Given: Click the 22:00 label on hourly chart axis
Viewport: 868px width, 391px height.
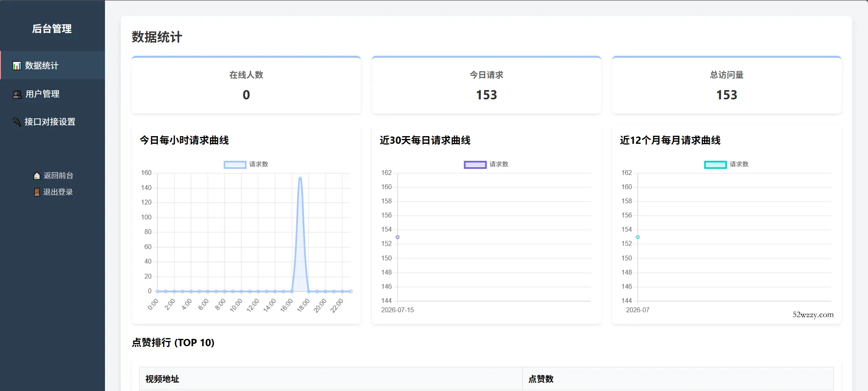Looking at the screenshot, I should click(x=337, y=305).
